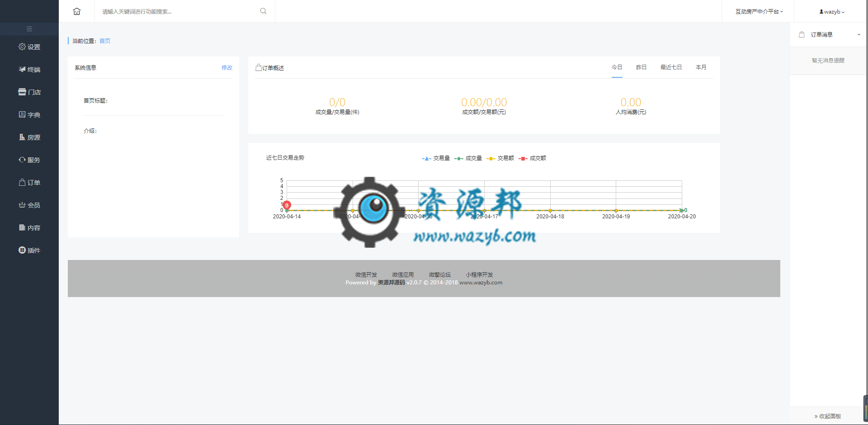Click the 近七日交易走势 chart title

285,157
